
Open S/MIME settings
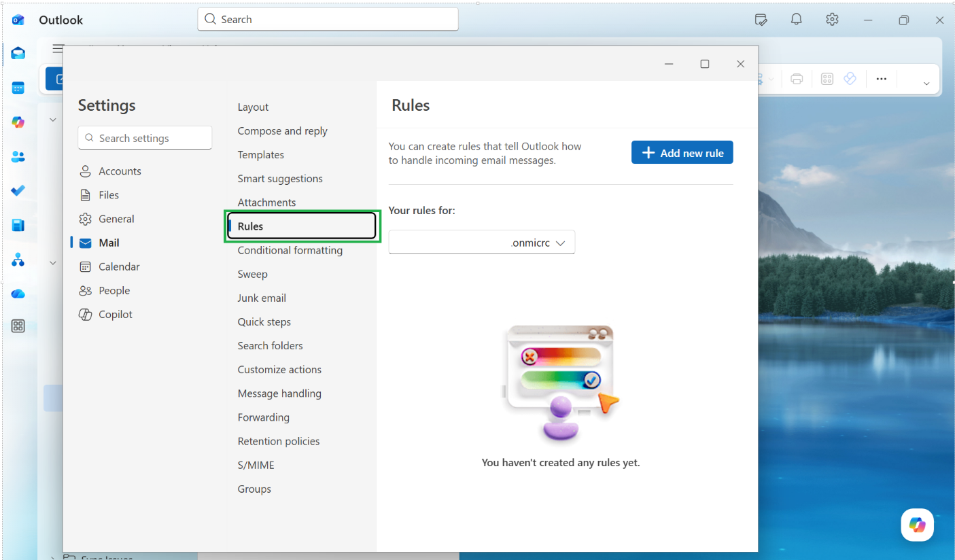coord(256,465)
